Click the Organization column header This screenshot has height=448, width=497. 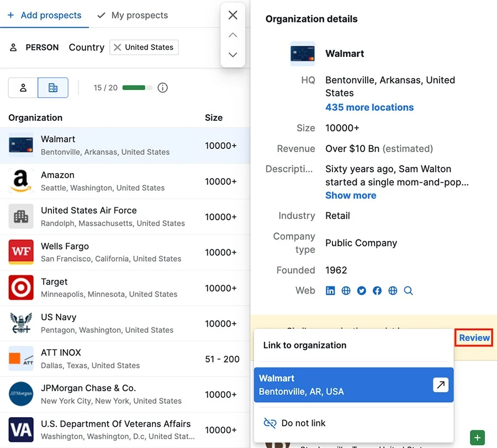pyautogui.click(x=35, y=118)
